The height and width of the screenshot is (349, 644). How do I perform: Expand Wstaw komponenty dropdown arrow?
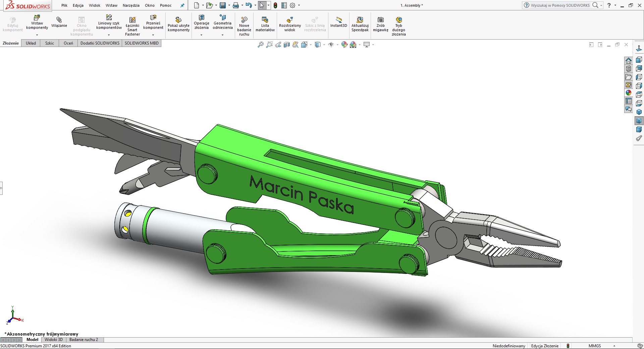point(37,35)
